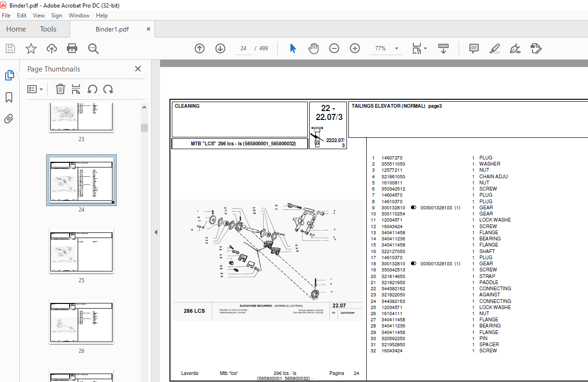Select page 24 thumbnail

click(81, 180)
